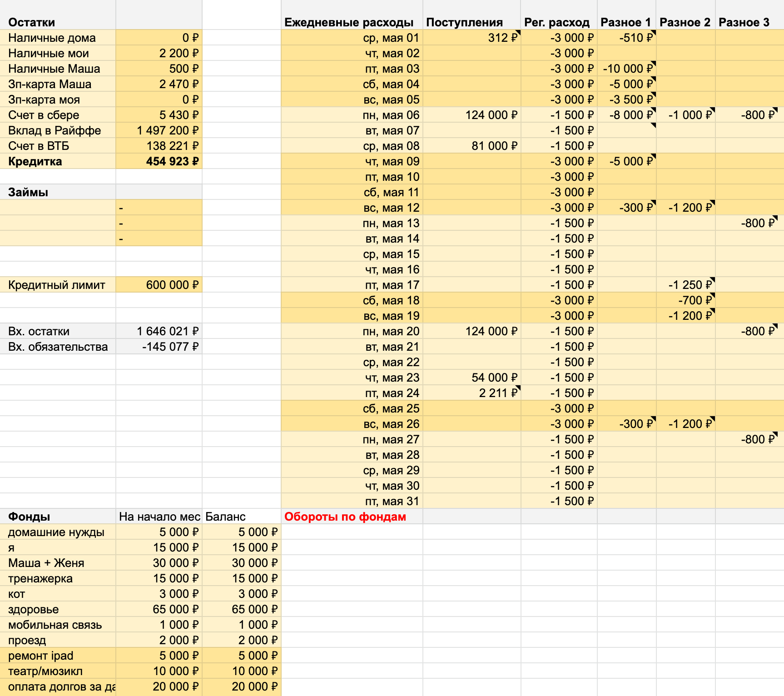Select the '20 000 ₽' balance in last row
The image size is (784, 696).
242,686
